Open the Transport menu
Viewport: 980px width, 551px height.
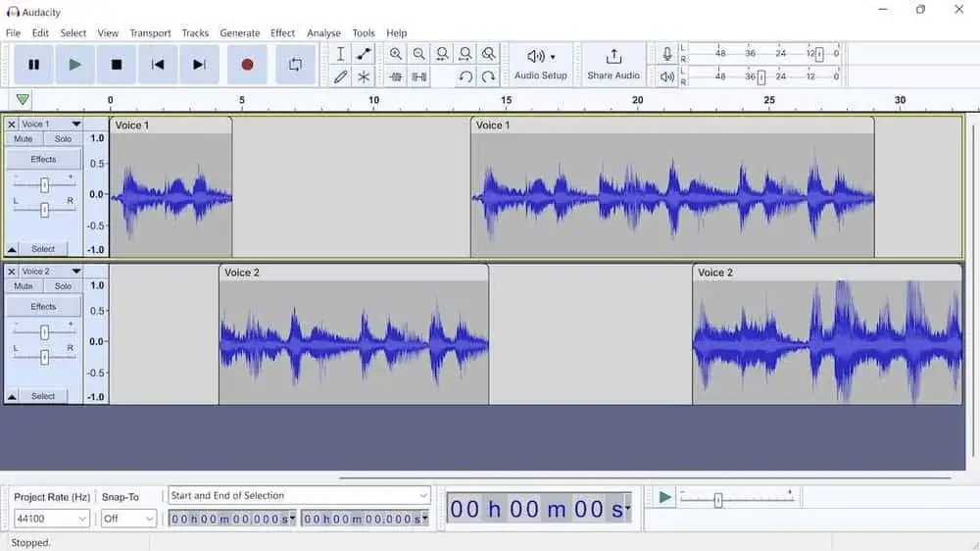click(x=150, y=32)
